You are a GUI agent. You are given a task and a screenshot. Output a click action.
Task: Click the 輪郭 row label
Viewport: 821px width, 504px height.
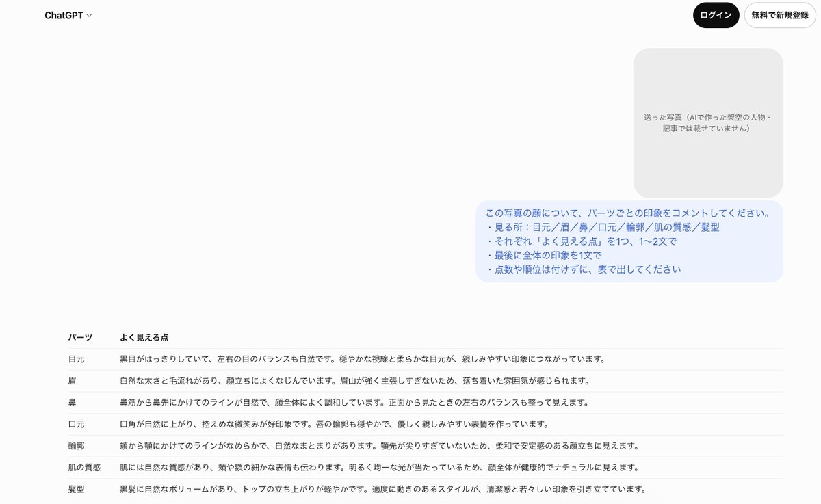pyautogui.click(x=76, y=446)
